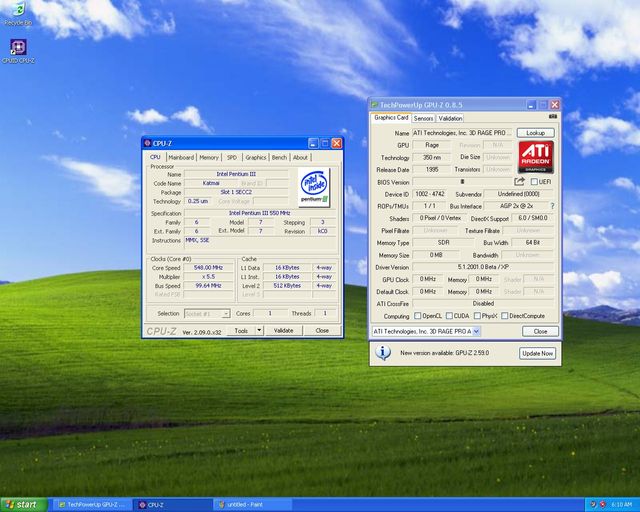Click the Lookup button in GPU-Z

coord(536,133)
